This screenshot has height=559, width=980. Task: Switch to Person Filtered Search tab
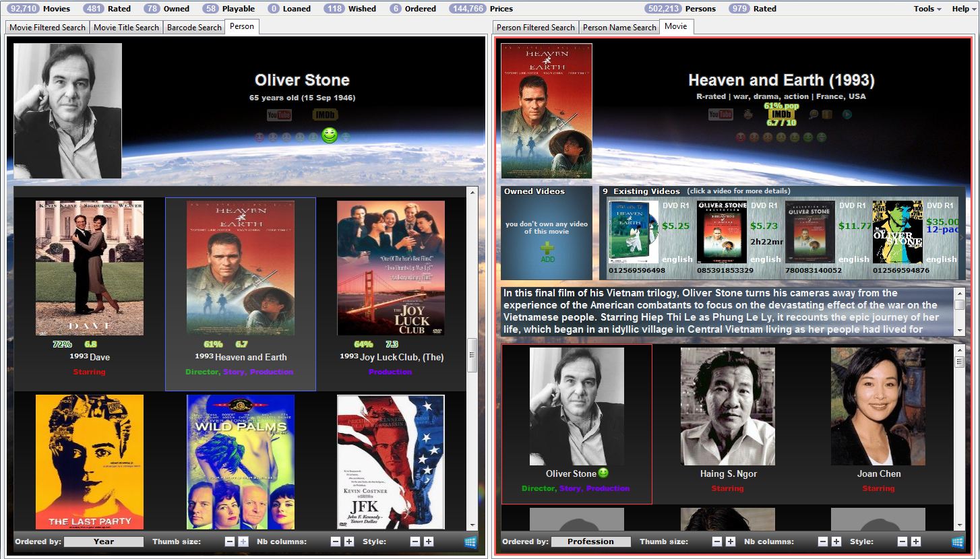coord(536,28)
